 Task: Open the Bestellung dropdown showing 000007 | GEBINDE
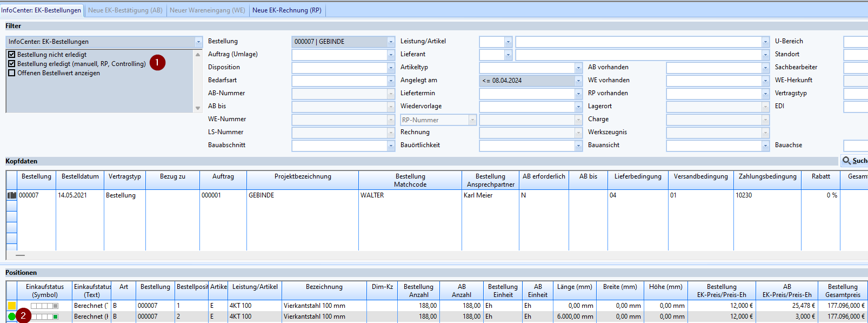point(391,42)
